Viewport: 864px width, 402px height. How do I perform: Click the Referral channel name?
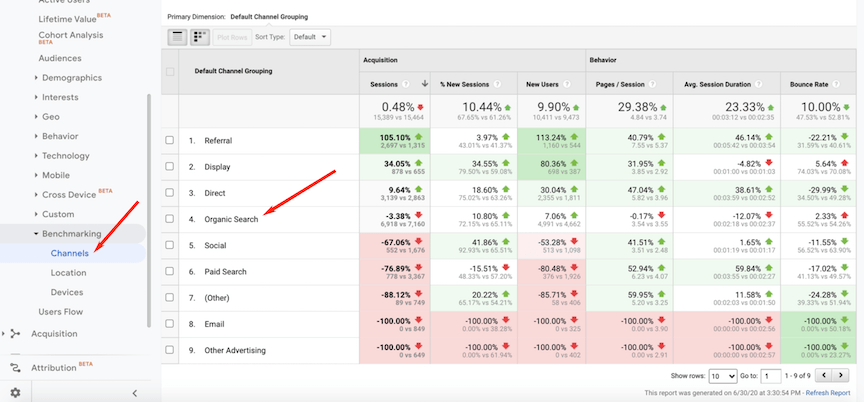(x=218, y=140)
